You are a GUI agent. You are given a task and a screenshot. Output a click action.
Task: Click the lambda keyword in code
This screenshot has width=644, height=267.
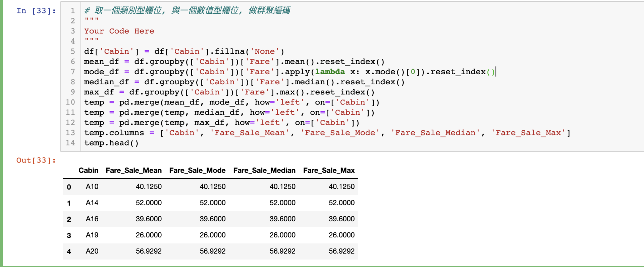(x=330, y=72)
